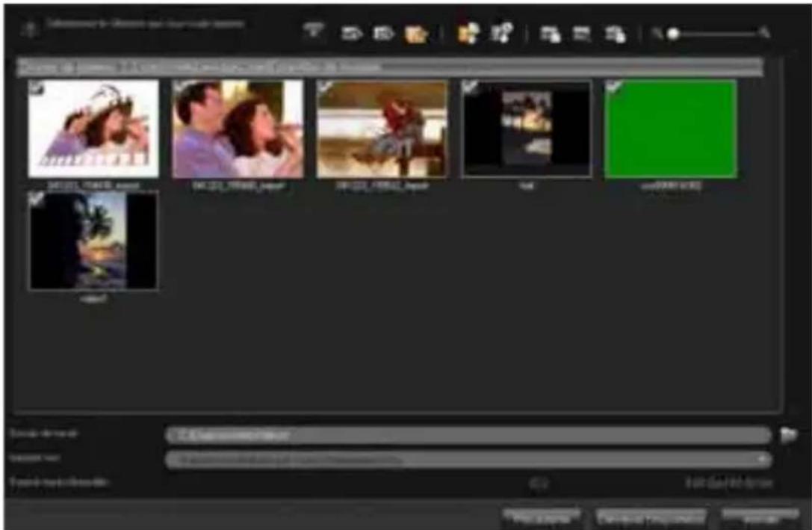This screenshot has height=530, width=812.
Task: Click the orange folder icon before the first toolbar separator
Action: tap(417, 34)
